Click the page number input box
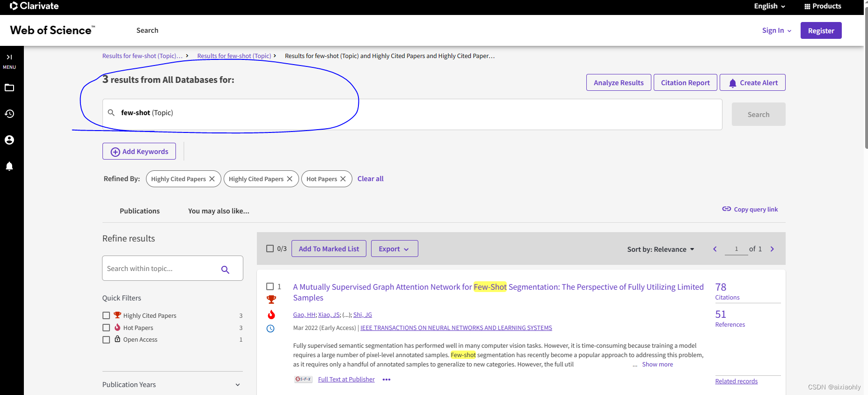Viewport: 868px width, 395px height. coord(736,249)
